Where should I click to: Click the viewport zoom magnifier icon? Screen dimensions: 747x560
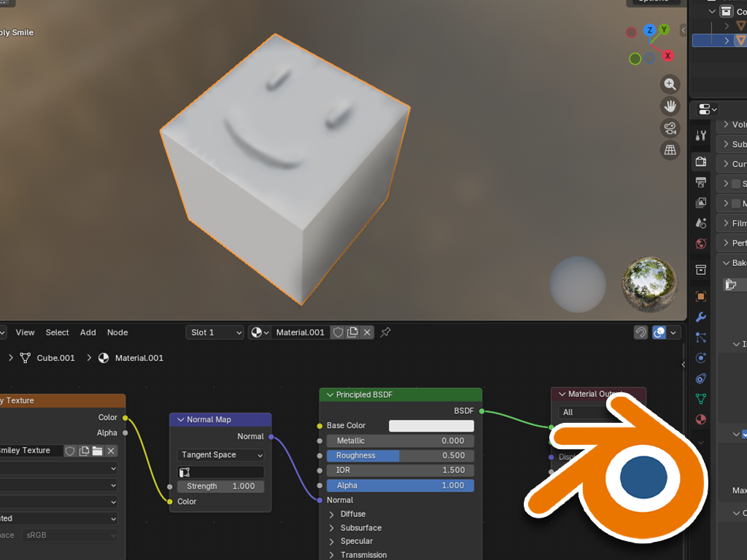coord(670,84)
